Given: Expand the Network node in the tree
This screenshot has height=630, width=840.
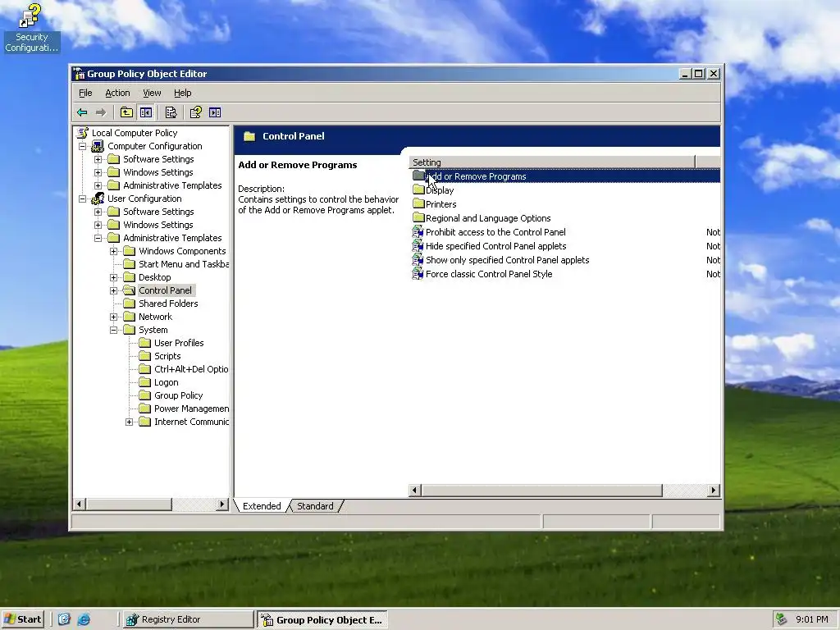Looking at the screenshot, I should [x=113, y=317].
